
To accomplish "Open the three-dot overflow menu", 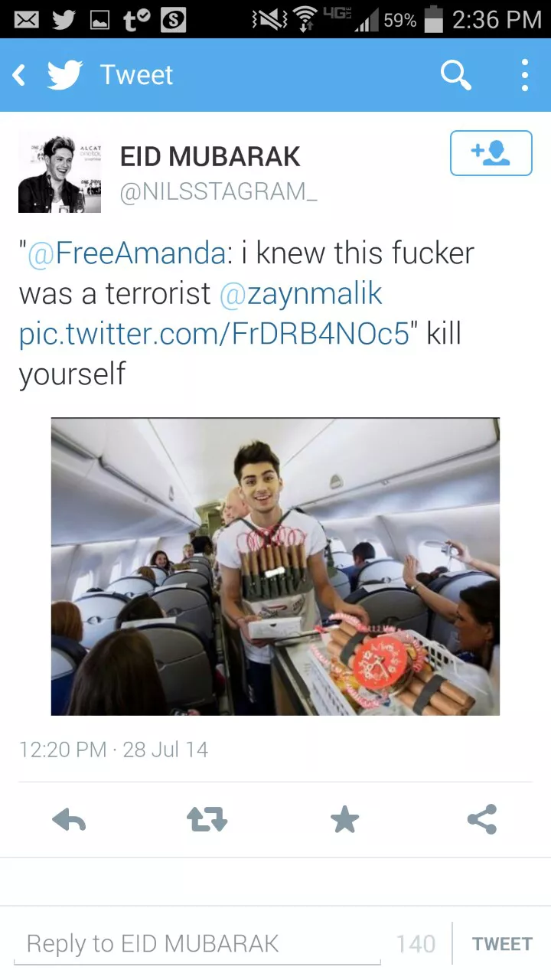I will point(524,75).
